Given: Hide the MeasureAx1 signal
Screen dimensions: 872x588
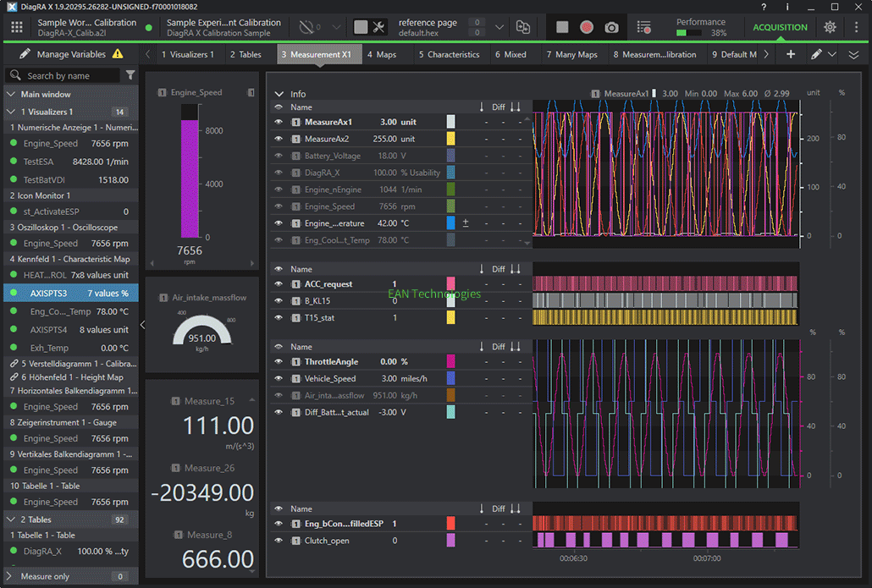Looking at the screenshot, I should [x=278, y=122].
